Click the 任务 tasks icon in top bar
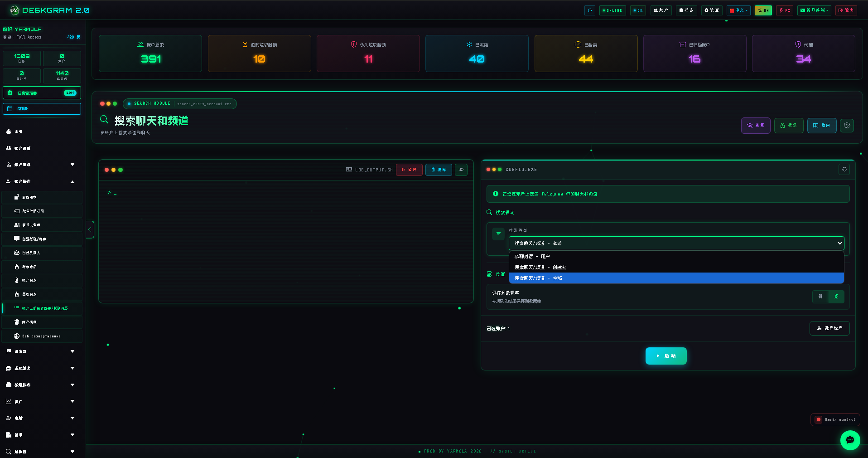The height and width of the screenshot is (458, 868). pos(686,10)
